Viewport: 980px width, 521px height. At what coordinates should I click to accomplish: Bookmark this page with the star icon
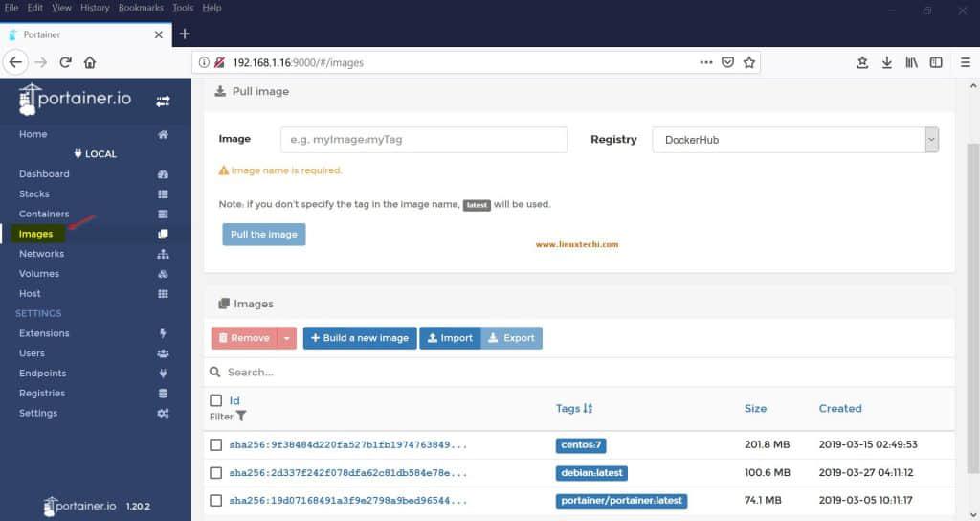749,62
